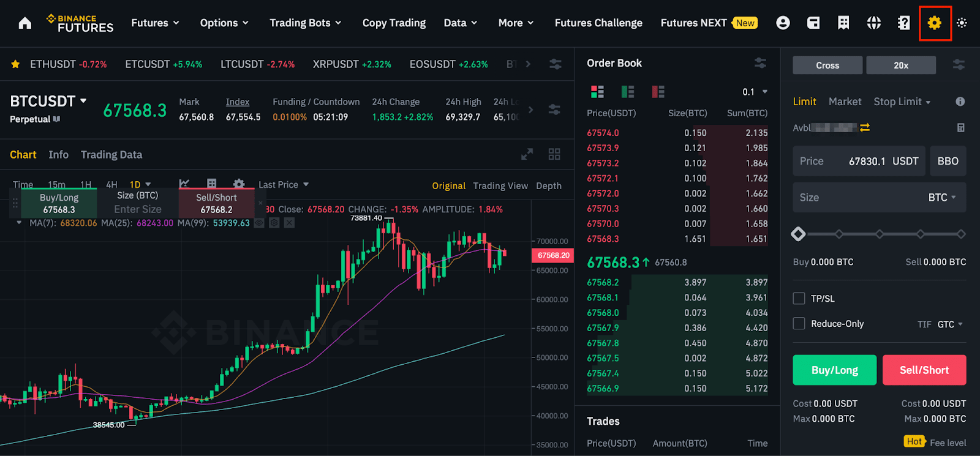Click the order size percentage slider handle
This screenshot has width=980, height=456.
click(x=798, y=234)
